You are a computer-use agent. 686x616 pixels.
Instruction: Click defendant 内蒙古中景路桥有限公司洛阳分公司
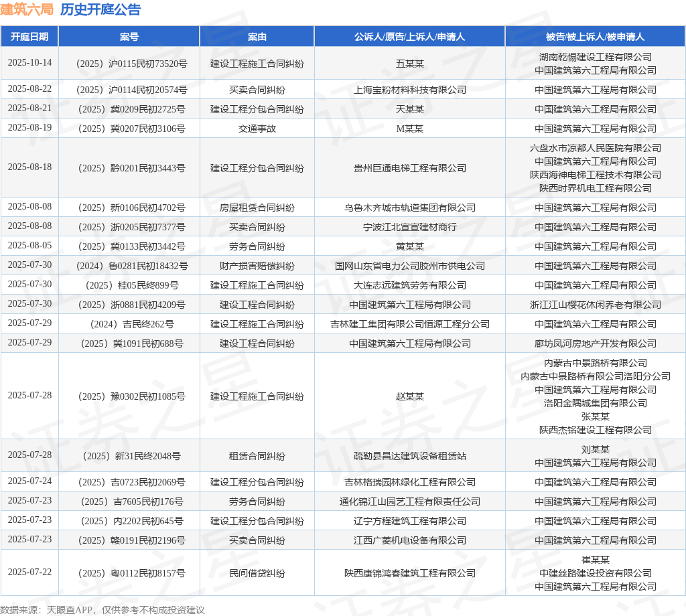pos(596,376)
